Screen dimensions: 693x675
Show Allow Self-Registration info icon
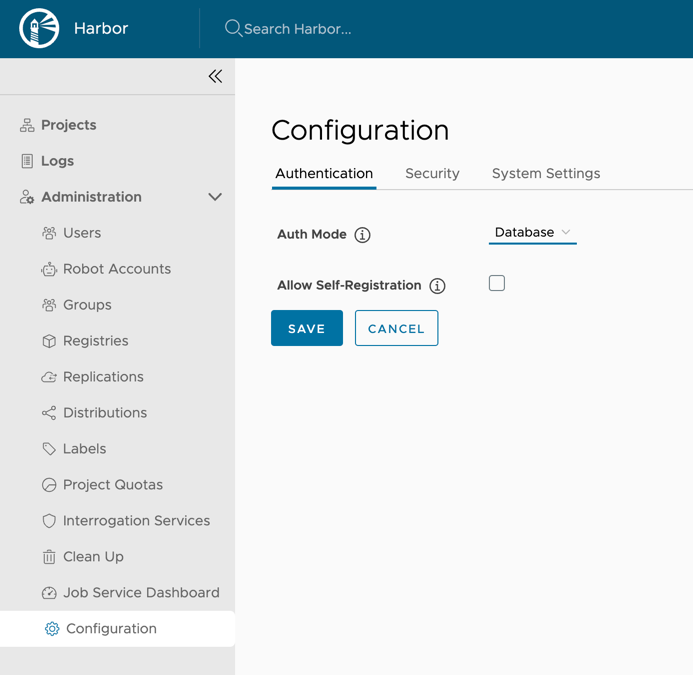pos(437,286)
